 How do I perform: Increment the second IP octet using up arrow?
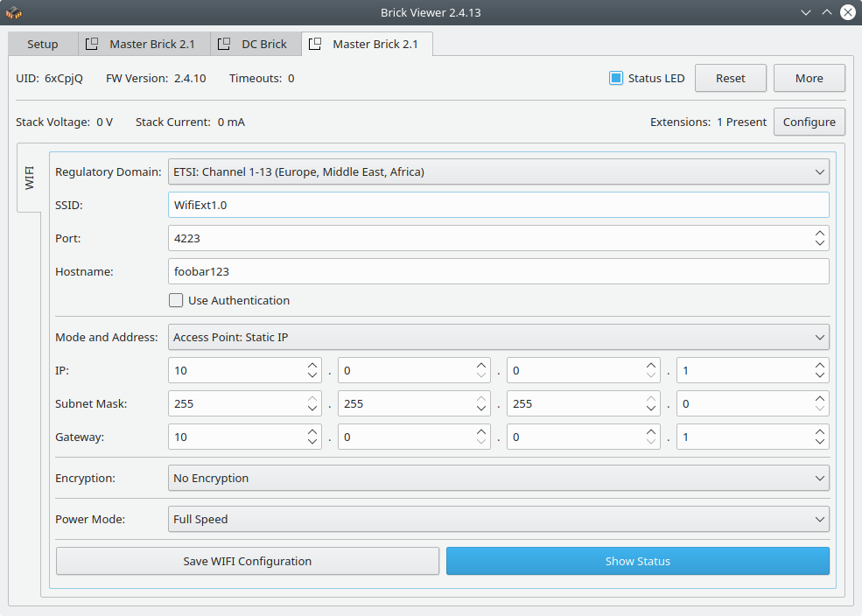(x=481, y=366)
